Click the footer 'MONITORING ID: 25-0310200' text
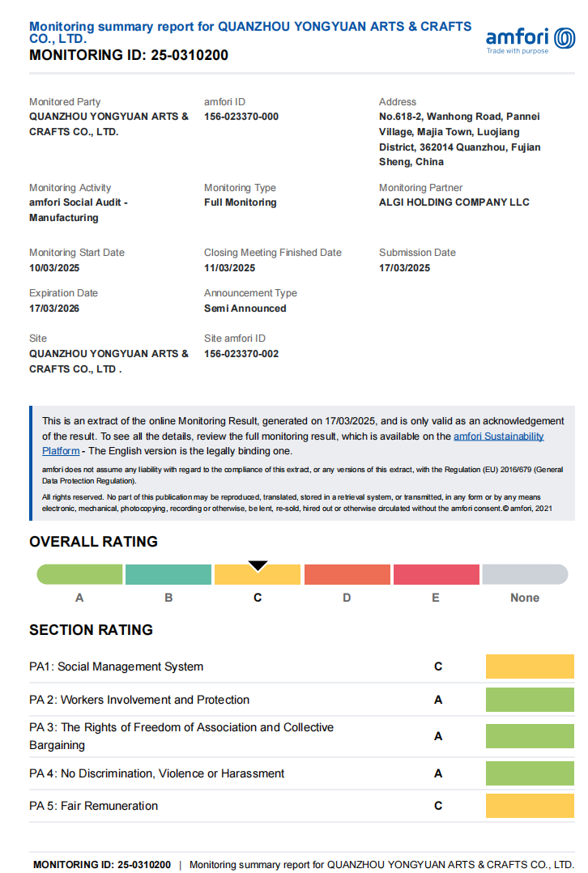 coord(102,865)
